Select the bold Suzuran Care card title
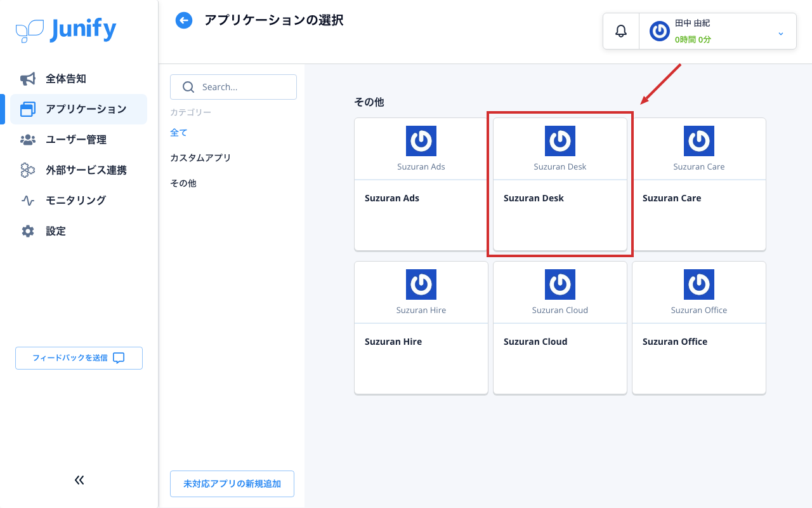The width and height of the screenshot is (812, 508). point(672,198)
